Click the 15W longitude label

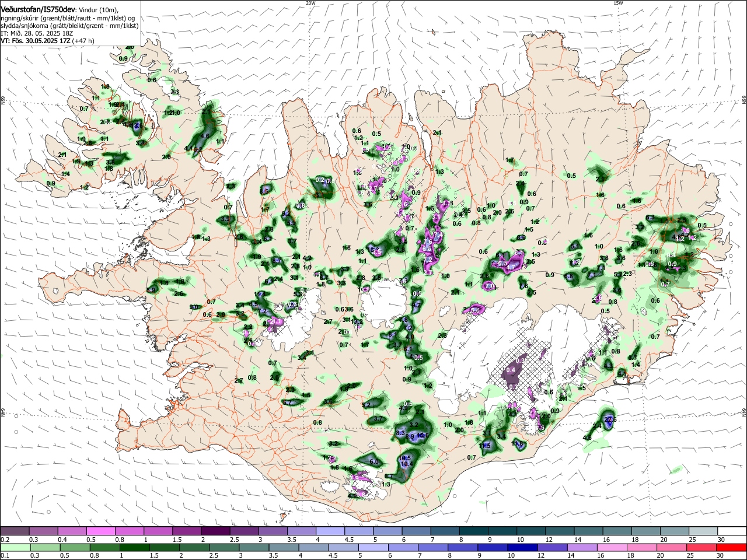618,3
